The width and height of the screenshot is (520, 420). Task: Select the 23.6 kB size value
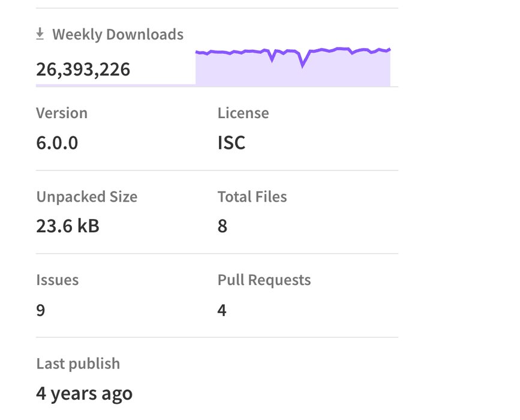(x=68, y=226)
